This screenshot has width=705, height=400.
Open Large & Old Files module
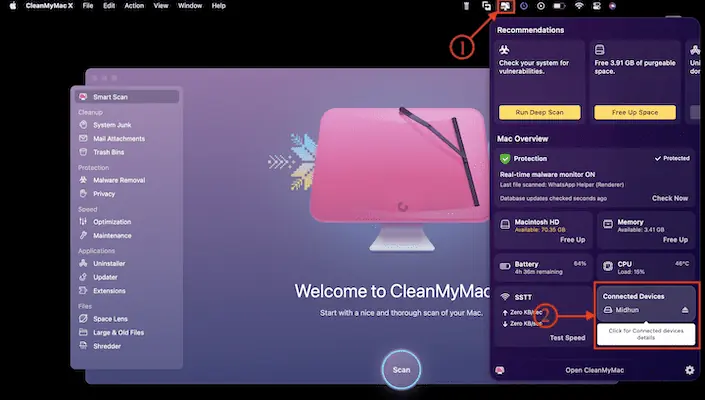pos(118,333)
